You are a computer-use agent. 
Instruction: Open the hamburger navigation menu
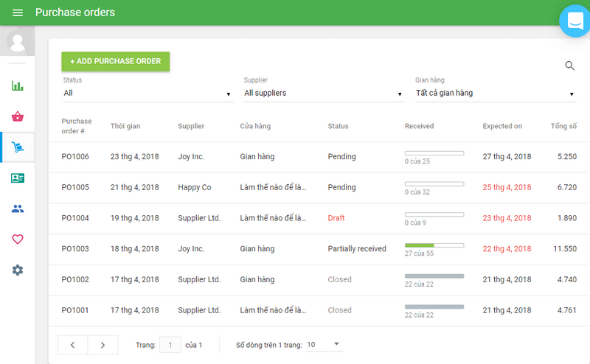pos(18,13)
